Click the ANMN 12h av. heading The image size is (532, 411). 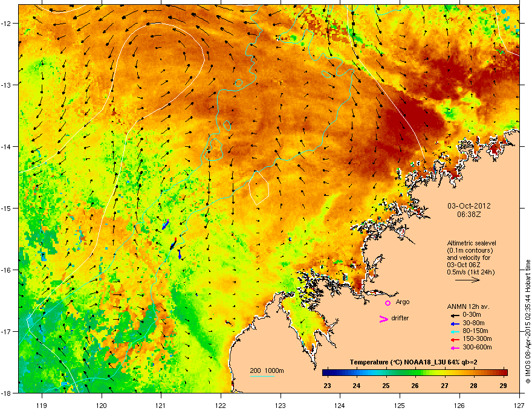[x=468, y=306]
